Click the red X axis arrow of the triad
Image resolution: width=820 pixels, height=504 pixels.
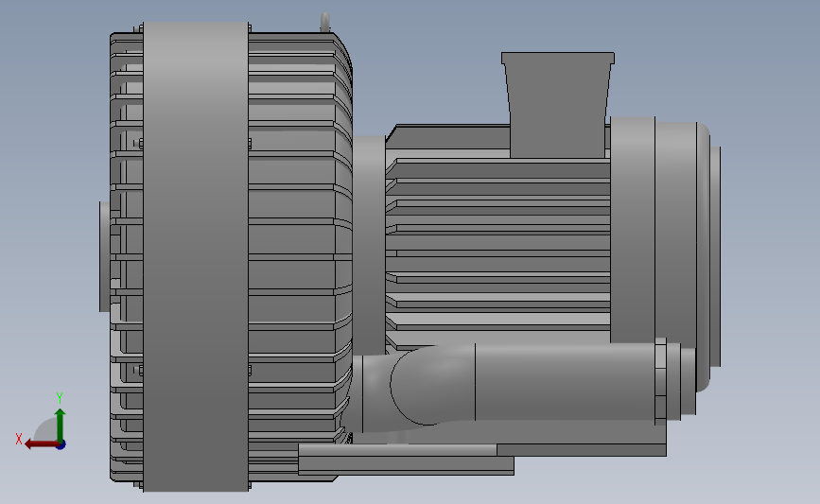point(41,444)
